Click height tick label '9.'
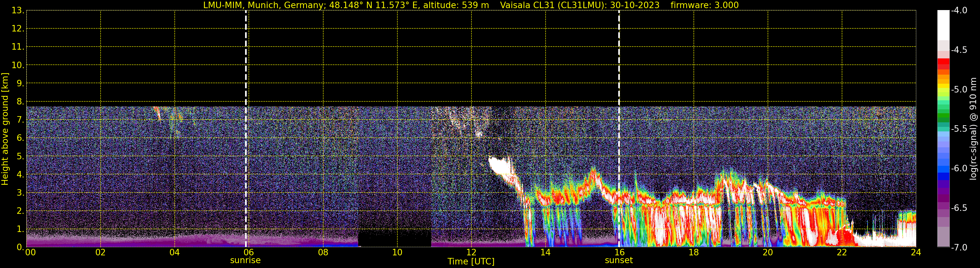The image size is (980, 268). tap(20, 83)
